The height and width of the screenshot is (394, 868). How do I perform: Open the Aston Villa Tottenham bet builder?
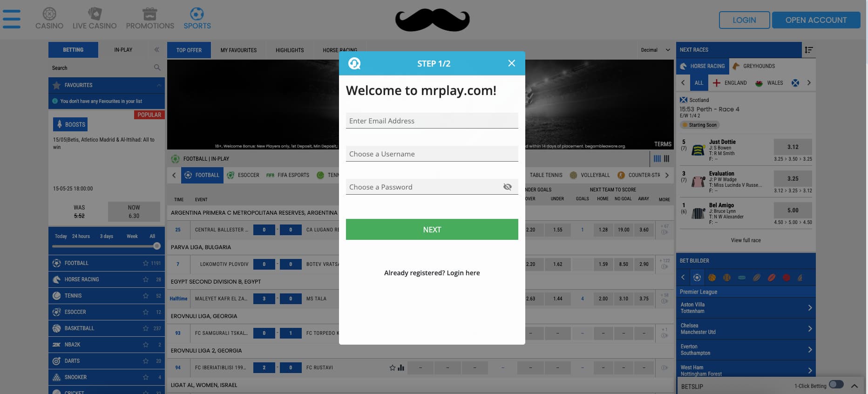point(746,308)
